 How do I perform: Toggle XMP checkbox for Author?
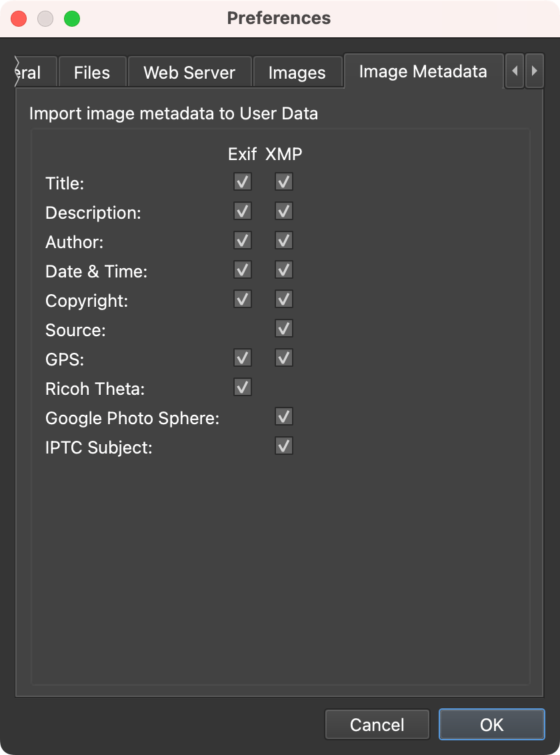click(284, 240)
